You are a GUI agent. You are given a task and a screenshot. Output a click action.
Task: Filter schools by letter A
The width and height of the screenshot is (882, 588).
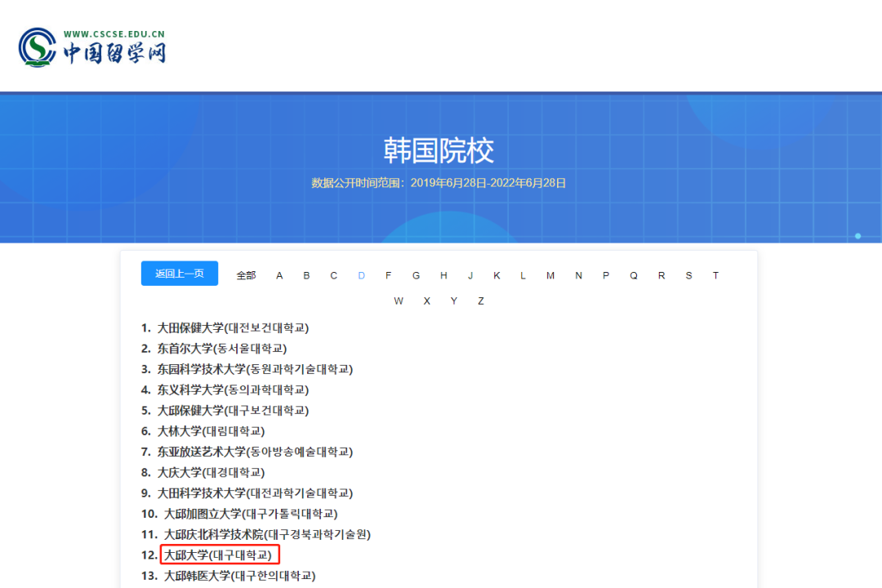[279, 276]
